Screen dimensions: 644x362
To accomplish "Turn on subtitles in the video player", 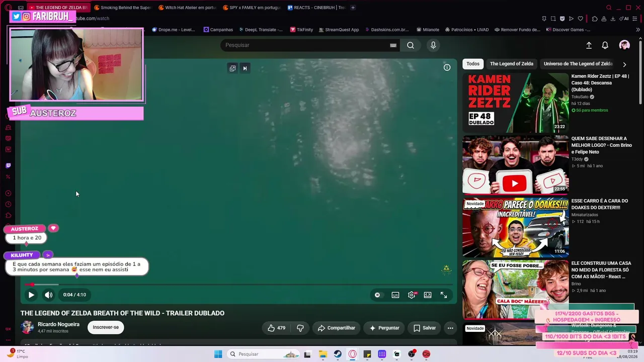I will tap(395, 295).
